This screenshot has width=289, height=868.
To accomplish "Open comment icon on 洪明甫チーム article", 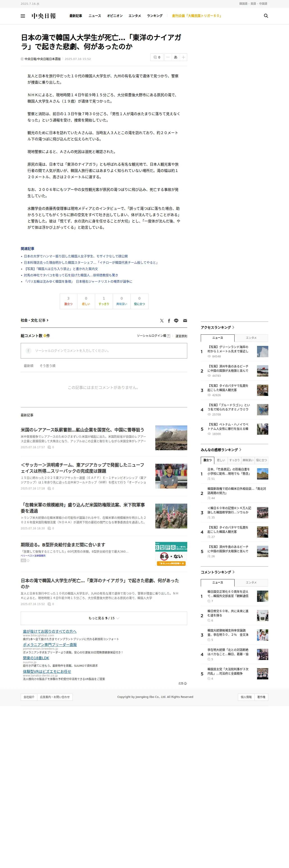I will (49, 489).
